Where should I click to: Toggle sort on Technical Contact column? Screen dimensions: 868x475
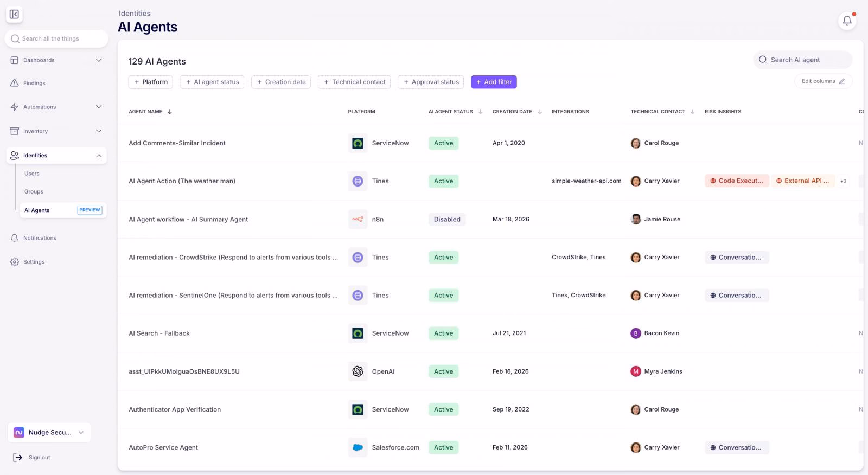pyautogui.click(x=692, y=112)
